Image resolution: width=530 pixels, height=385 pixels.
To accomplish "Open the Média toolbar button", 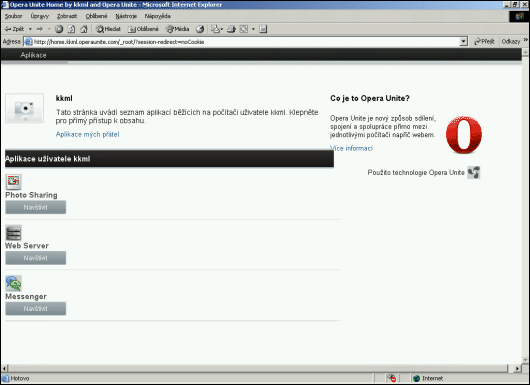I will coord(177,29).
